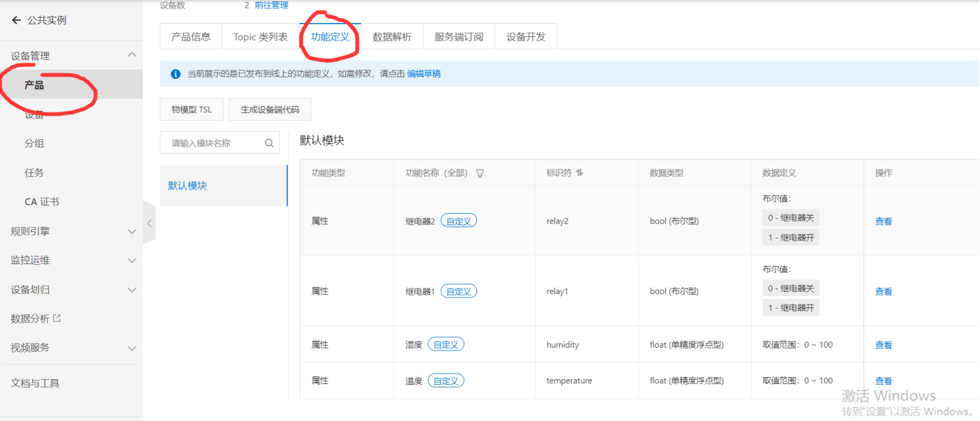
Task: Click the external link icon beside 数据分析
Action: (57, 318)
